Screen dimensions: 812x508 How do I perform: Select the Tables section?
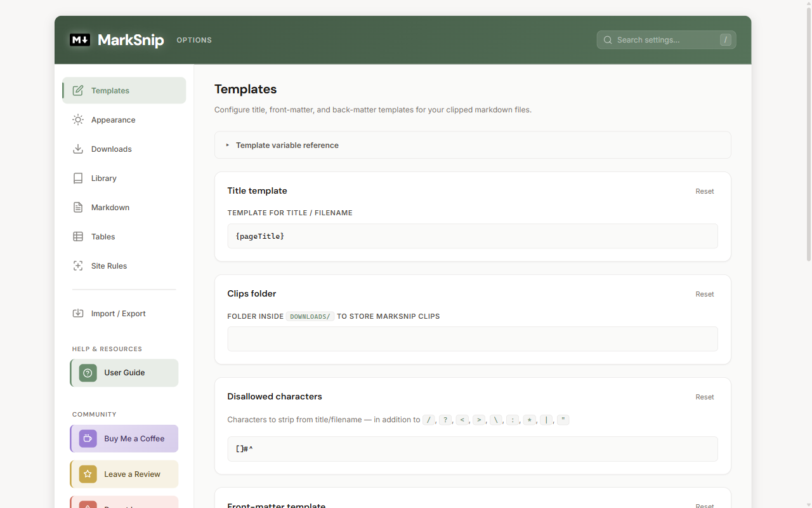[x=124, y=236]
